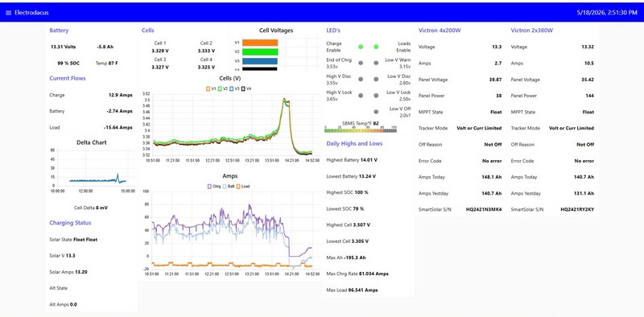The image size is (644, 317).
Task: Click the Highest Cell 3.507 V entry
Action: (349, 225)
